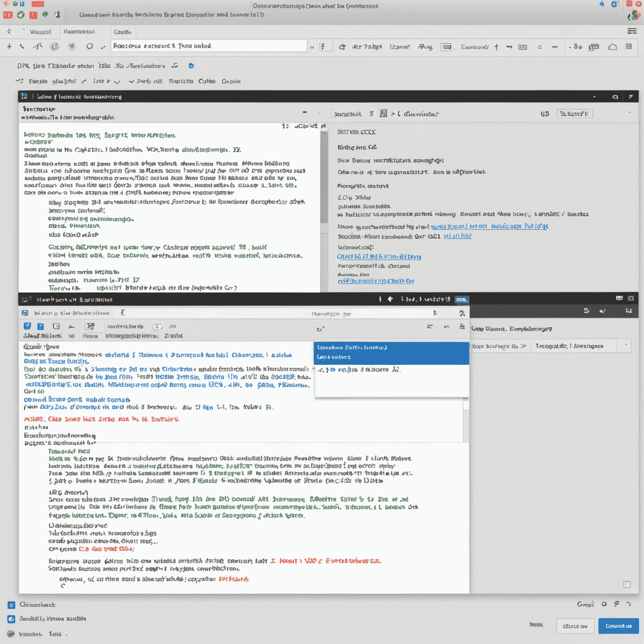Click the grey round icon in the bottom-left list

click(x=11, y=634)
